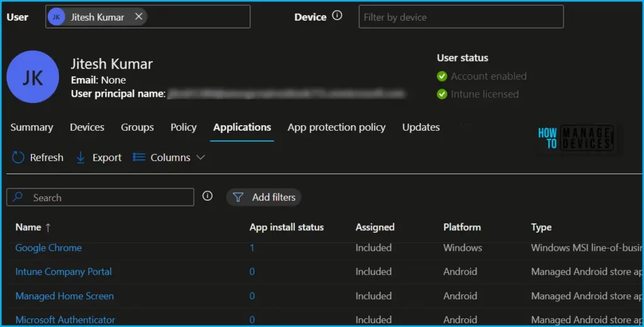Open the Groups tab
644x327 pixels.
137,128
